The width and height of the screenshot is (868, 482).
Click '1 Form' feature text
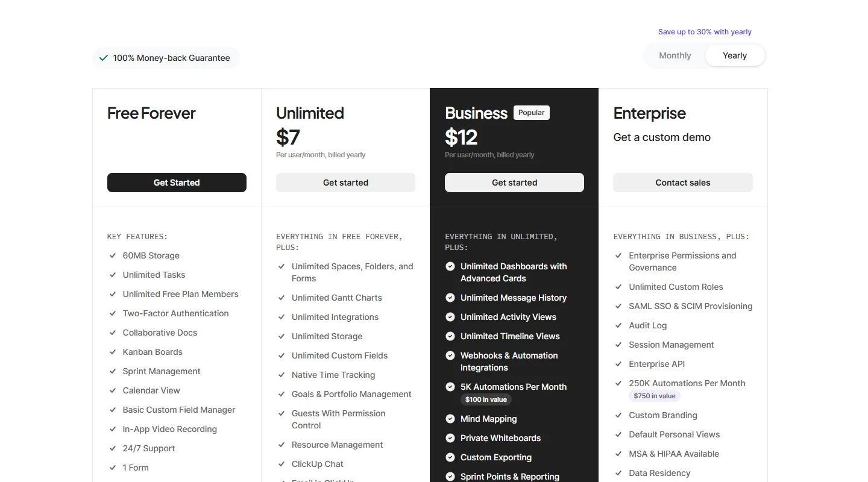136,468
